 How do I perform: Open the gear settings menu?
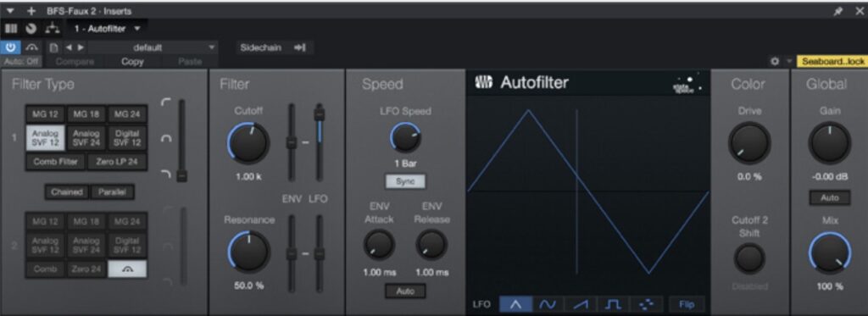click(775, 62)
